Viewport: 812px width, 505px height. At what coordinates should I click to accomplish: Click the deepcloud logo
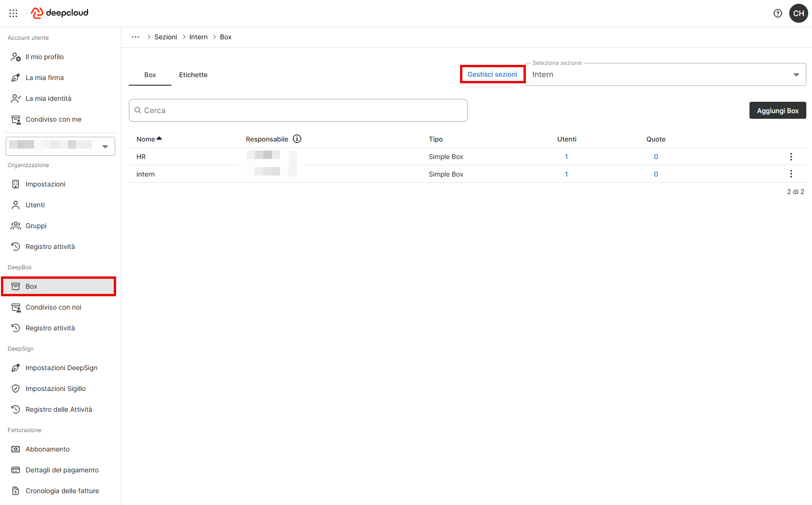tap(60, 13)
